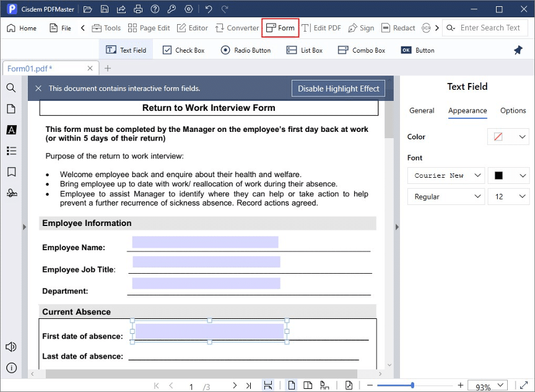The image size is (535, 392).
Task: Open the Courier New font dropdown
Action: tap(445, 175)
